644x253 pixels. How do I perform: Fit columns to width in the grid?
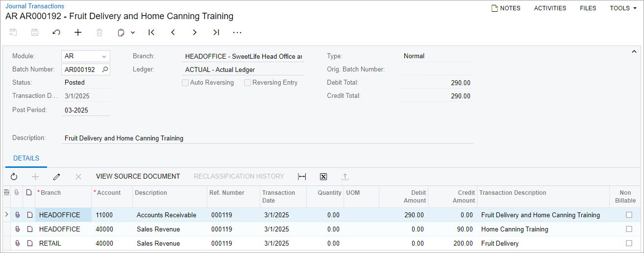302,177
